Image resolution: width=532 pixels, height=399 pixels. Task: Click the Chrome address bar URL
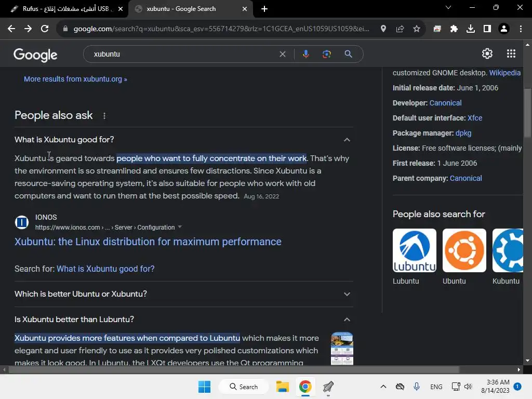pyautogui.click(x=221, y=29)
